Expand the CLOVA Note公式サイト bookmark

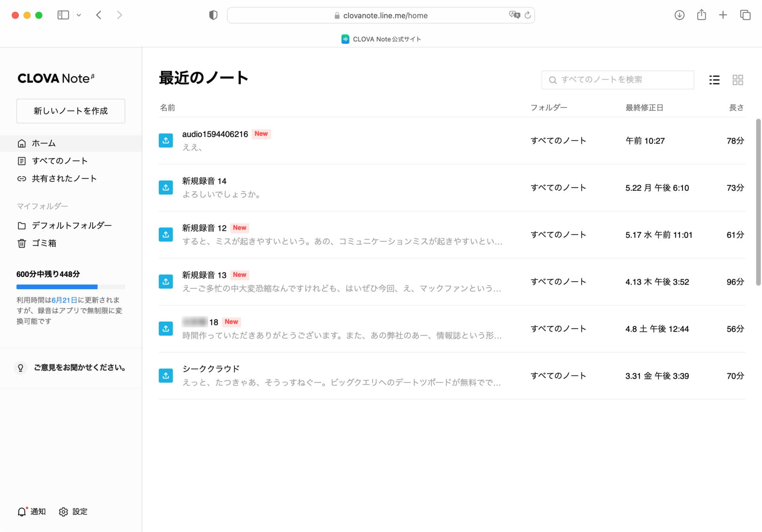pyautogui.click(x=381, y=39)
